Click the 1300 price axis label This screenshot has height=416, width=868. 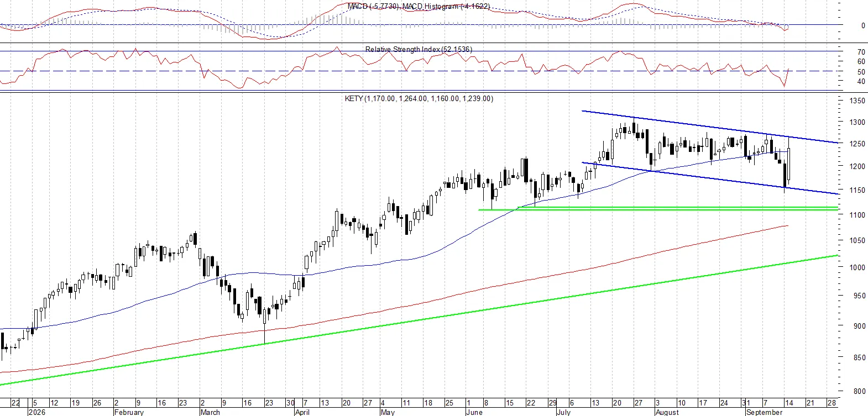(857, 123)
